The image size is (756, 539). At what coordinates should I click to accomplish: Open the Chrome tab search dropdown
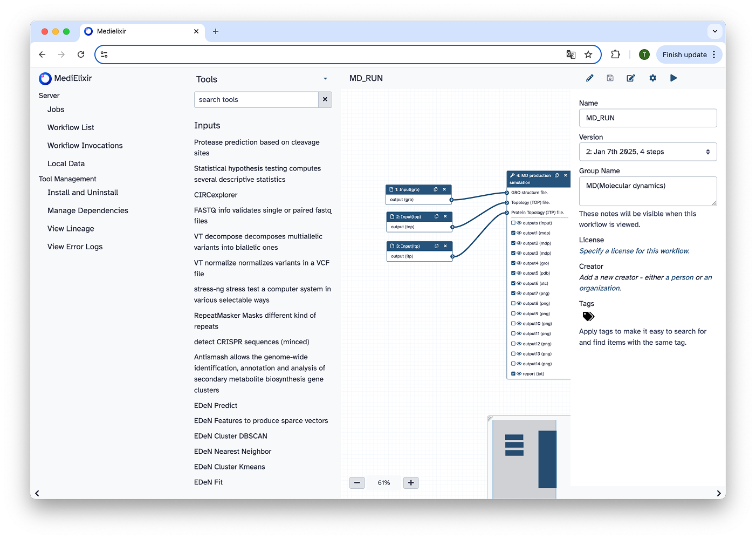[x=714, y=31]
